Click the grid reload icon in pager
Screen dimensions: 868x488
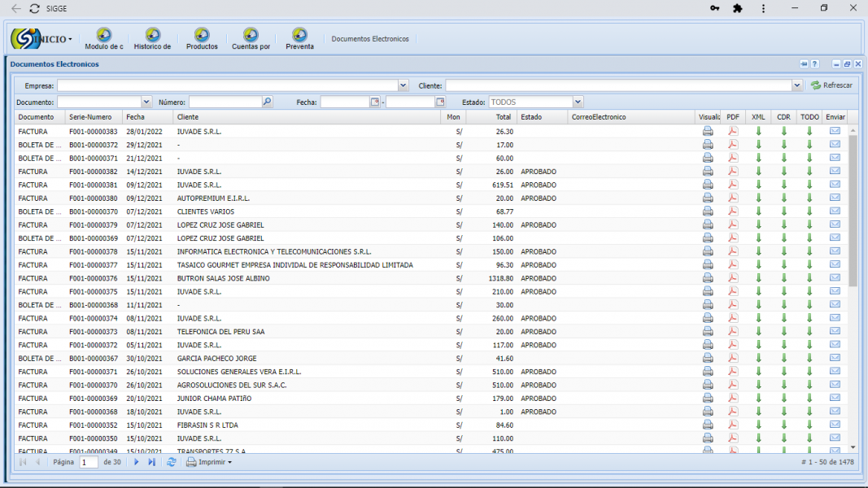(172, 462)
